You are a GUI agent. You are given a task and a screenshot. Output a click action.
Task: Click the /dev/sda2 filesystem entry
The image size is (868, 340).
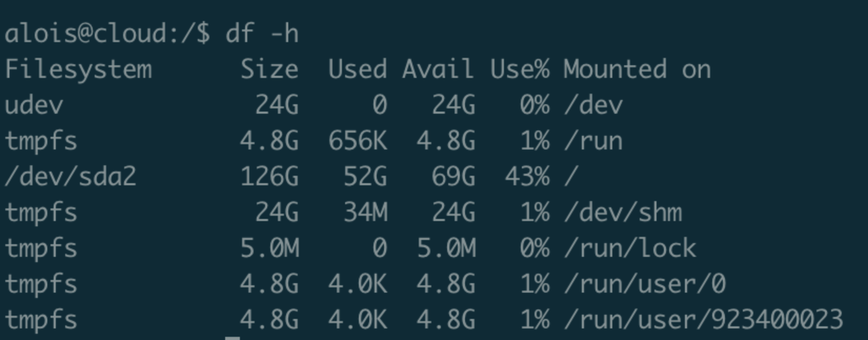[x=70, y=176]
